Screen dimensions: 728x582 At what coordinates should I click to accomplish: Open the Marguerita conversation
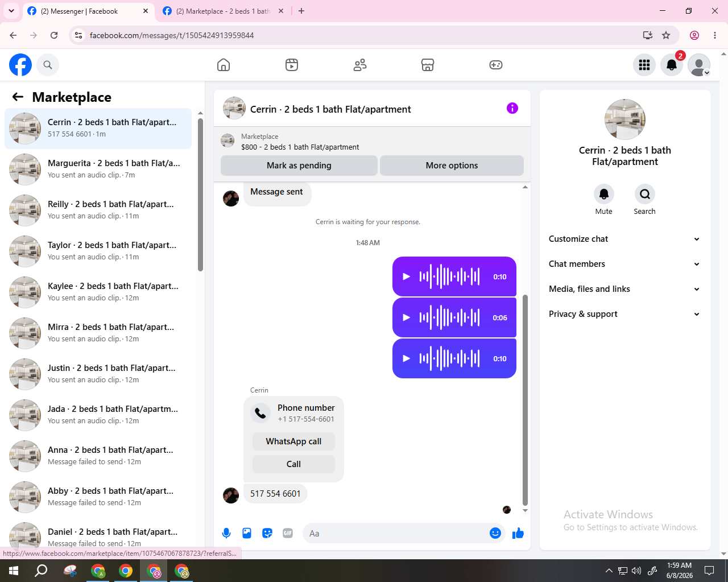click(x=98, y=169)
